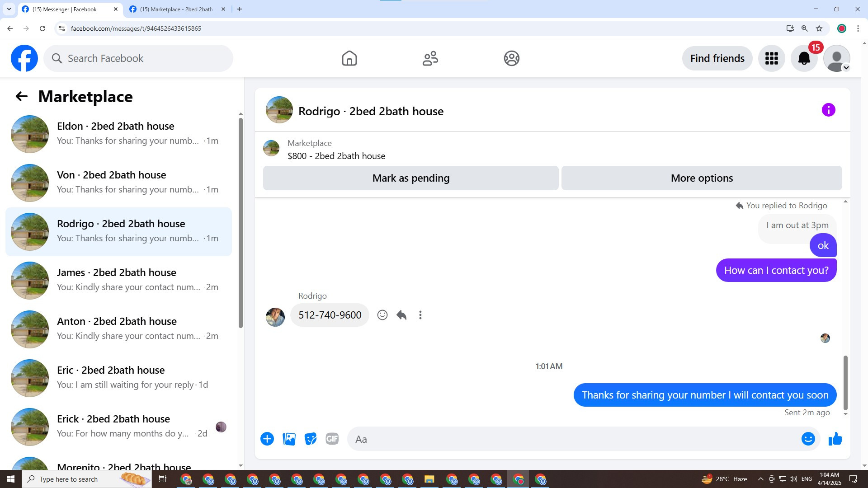Open the GIF picker

click(x=332, y=439)
